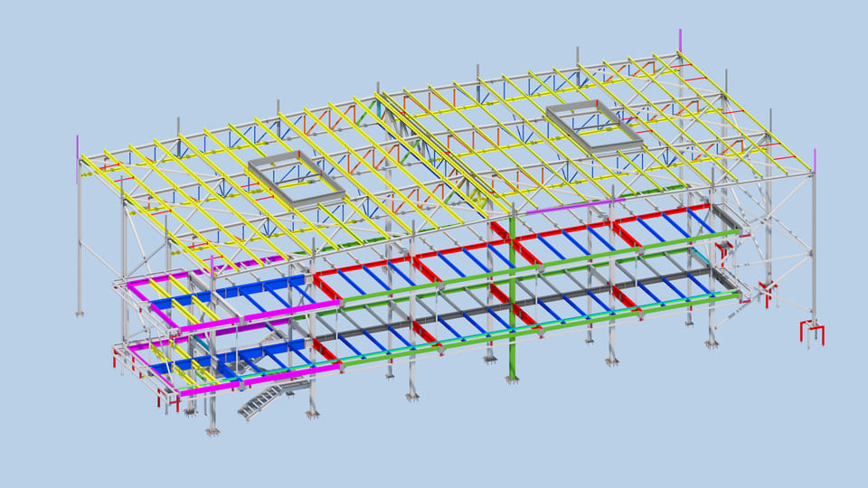Select the left gray roof opening frame
The image size is (868, 488).
297,179
